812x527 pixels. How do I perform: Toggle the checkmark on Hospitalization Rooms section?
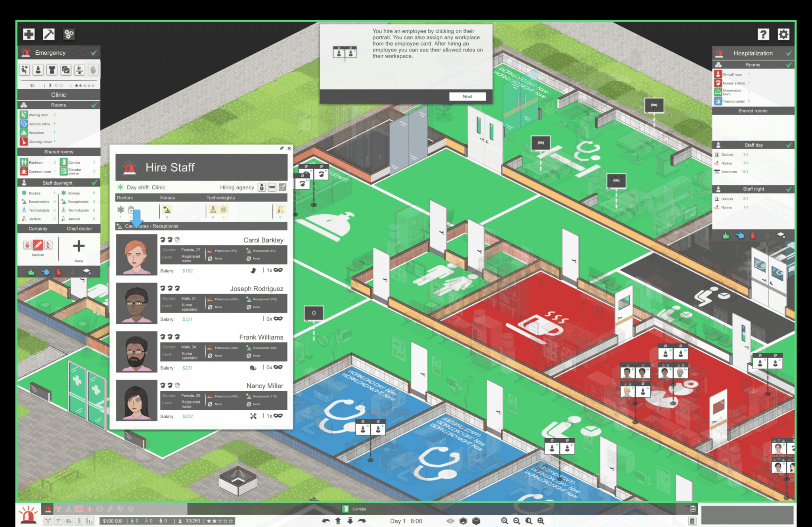pos(788,64)
